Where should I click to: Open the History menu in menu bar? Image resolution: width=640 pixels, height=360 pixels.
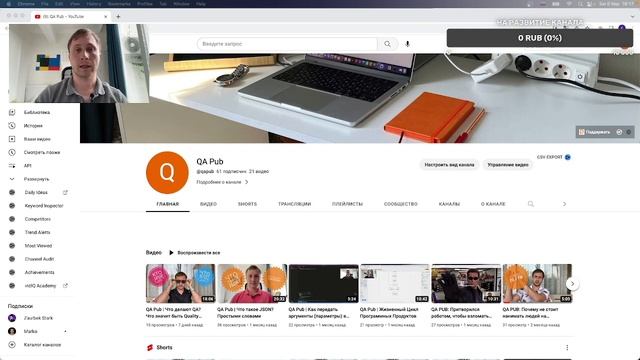[93, 4]
